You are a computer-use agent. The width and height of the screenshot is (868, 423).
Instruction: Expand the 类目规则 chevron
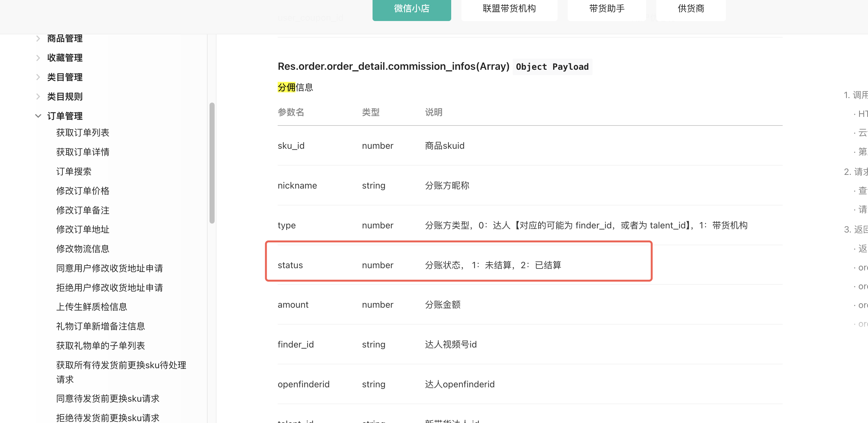[38, 97]
